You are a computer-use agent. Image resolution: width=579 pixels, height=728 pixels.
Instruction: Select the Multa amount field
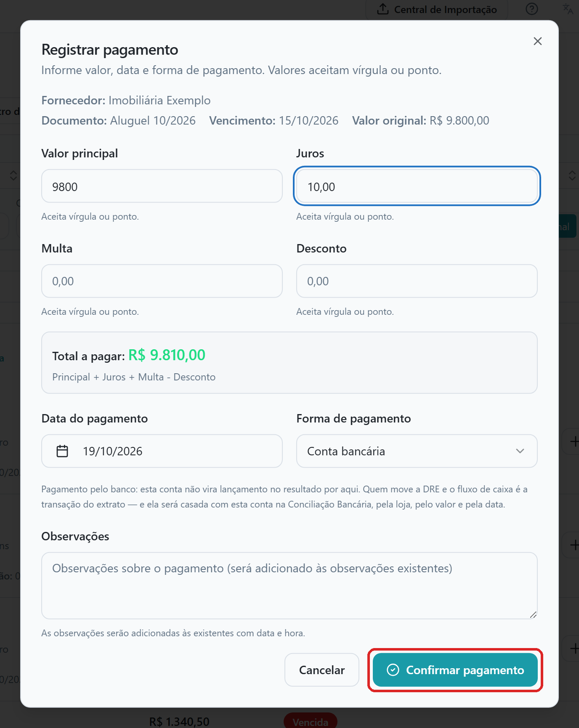(x=162, y=281)
